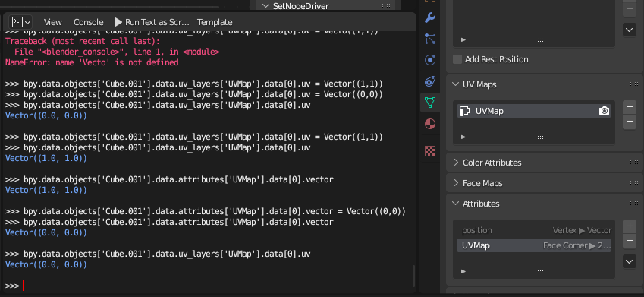
Task: Click SetNodeDriver panel drag grip
Action: (386, 6)
